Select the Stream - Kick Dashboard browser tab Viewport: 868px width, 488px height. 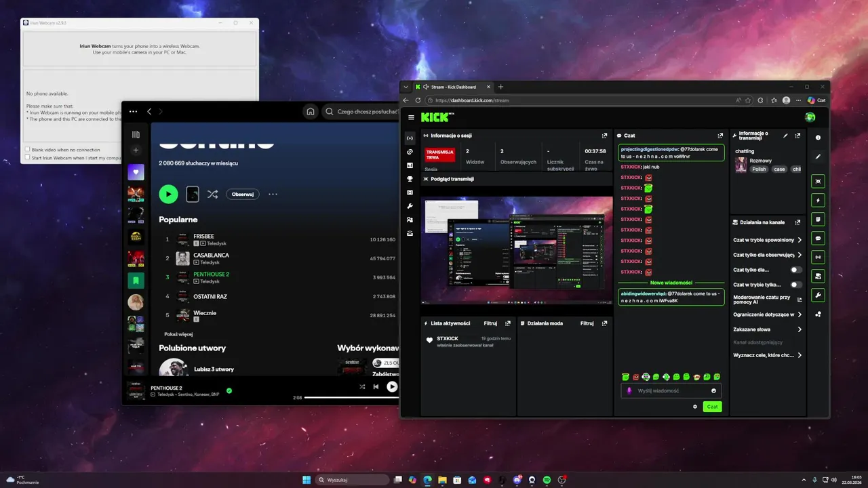coord(452,87)
